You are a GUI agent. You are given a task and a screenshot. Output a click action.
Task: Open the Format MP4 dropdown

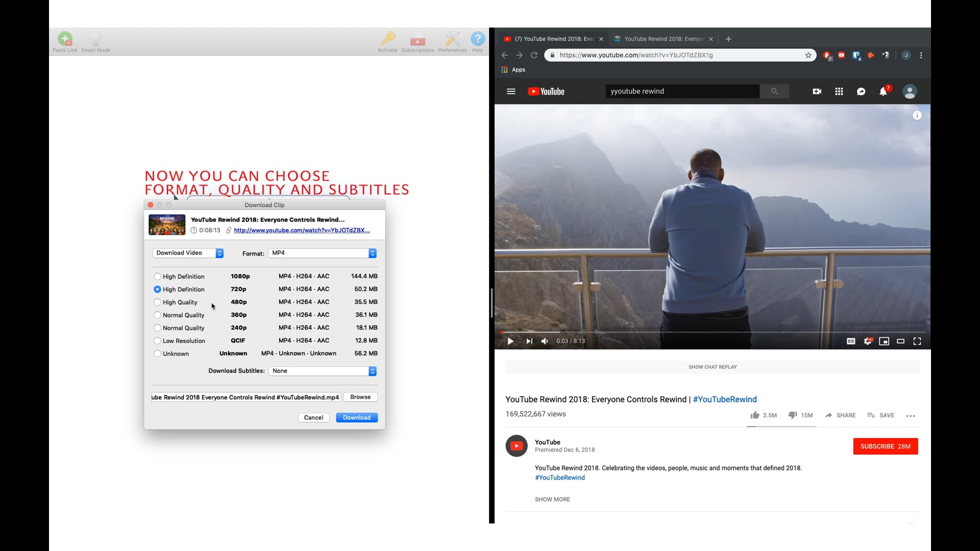pos(323,253)
